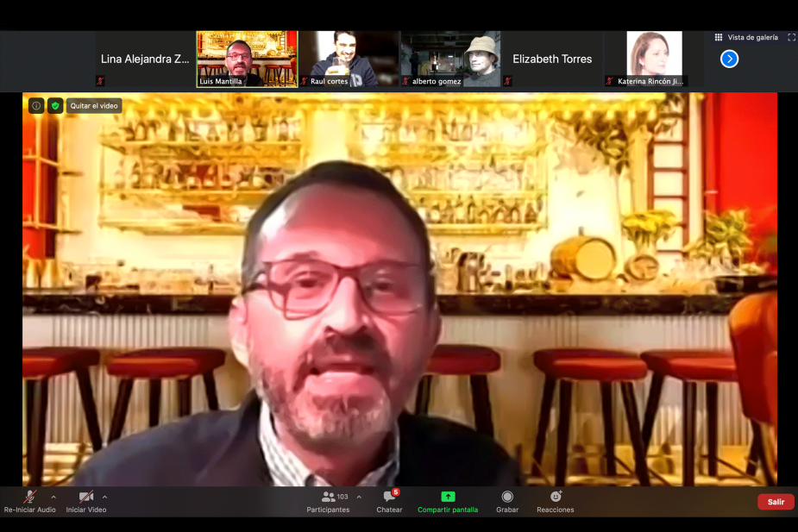798x532 pixels.
Task: Select Luis Mantilla video thumbnail
Action: point(247,59)
